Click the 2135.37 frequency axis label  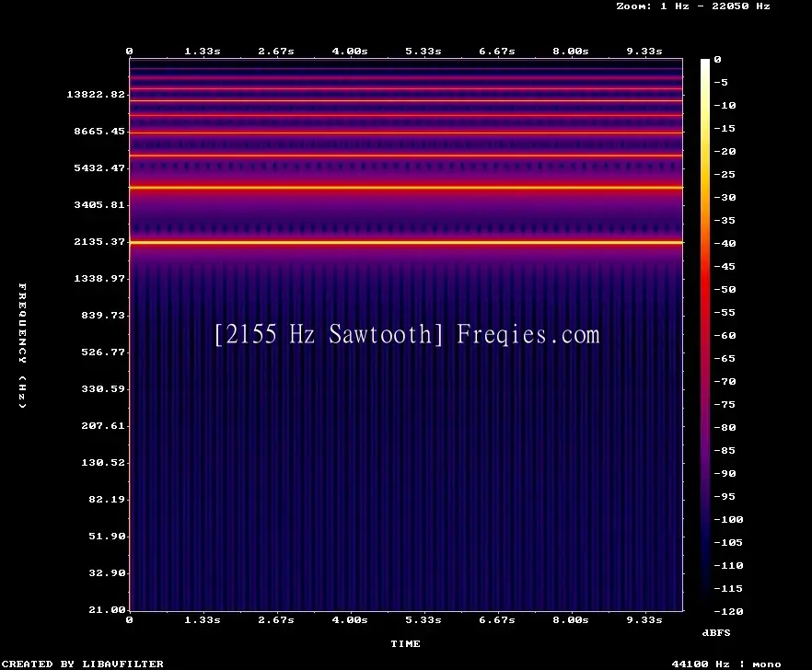(99, 241)
